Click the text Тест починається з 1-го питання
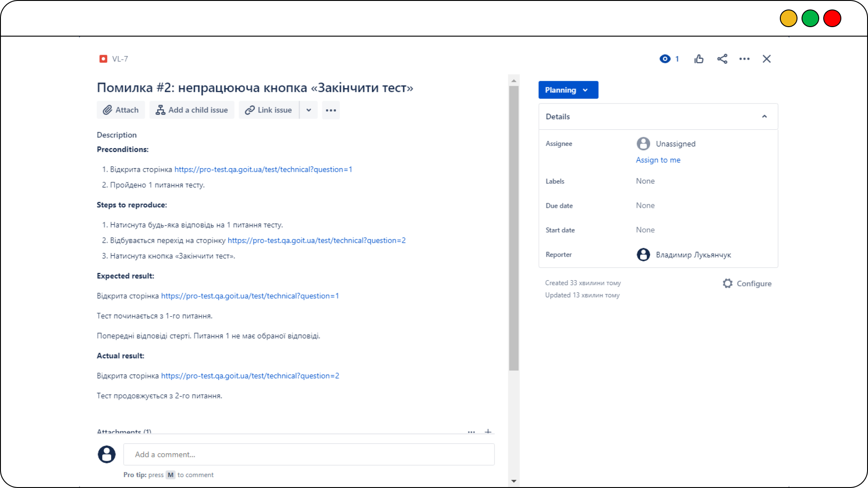868x488 pixels. click(155, 316)
